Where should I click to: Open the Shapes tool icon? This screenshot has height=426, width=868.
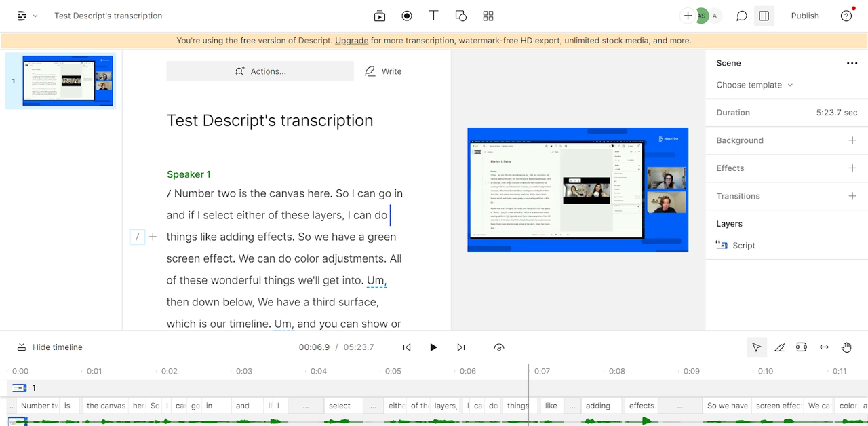(x=460, y=16)
